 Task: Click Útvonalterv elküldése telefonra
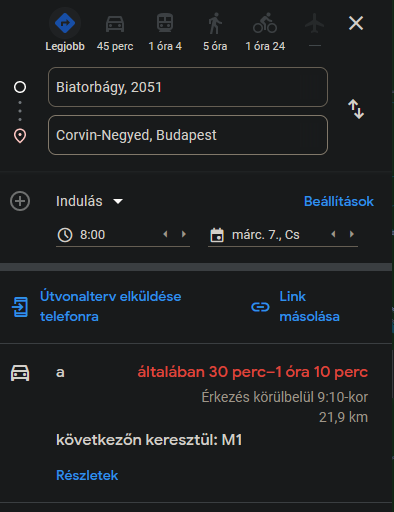(97, 306)
